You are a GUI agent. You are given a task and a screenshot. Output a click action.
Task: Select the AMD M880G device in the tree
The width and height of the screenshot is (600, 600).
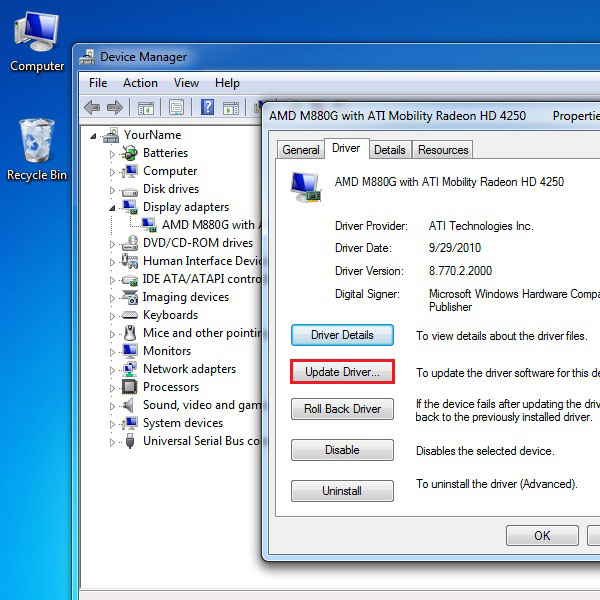tap(202, 225)
